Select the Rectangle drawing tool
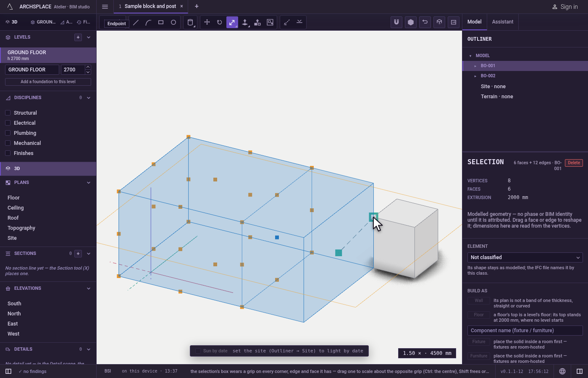Viewport: 588px width, 378px height. click(161, 22)
